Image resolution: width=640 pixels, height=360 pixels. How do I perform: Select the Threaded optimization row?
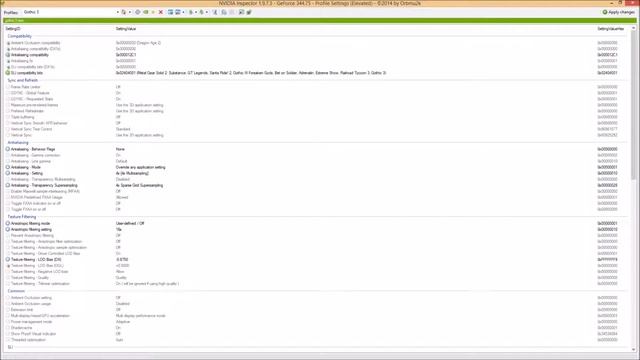tap(316, 340)
